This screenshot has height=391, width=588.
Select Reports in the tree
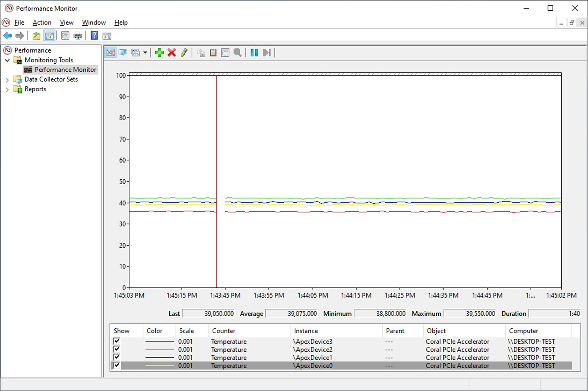[x=35, y=89]
